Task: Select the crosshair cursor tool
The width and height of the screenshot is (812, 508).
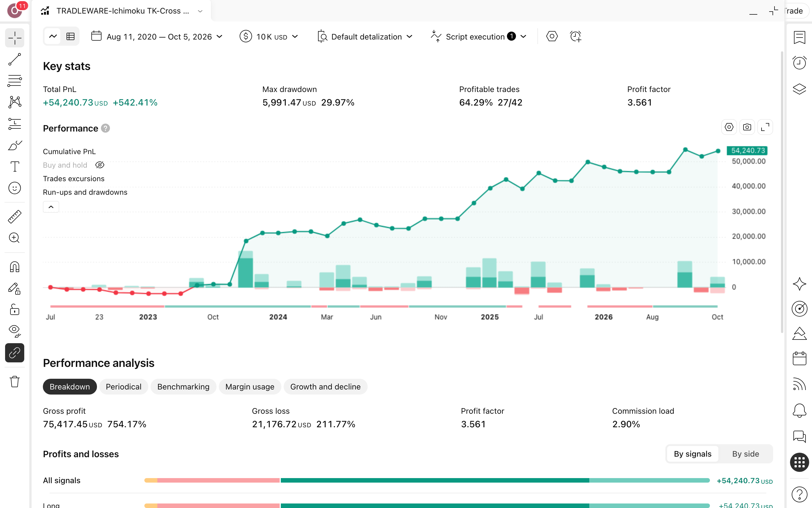Action: [x=14, y=38]
